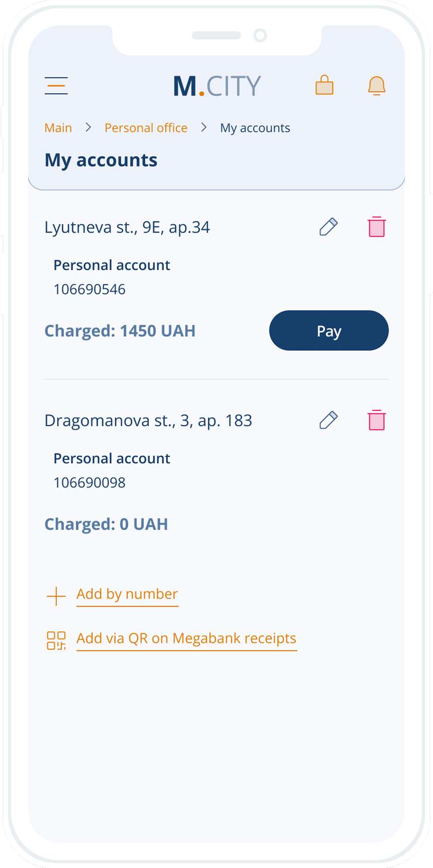Click account number 106690546

[90, 290]
